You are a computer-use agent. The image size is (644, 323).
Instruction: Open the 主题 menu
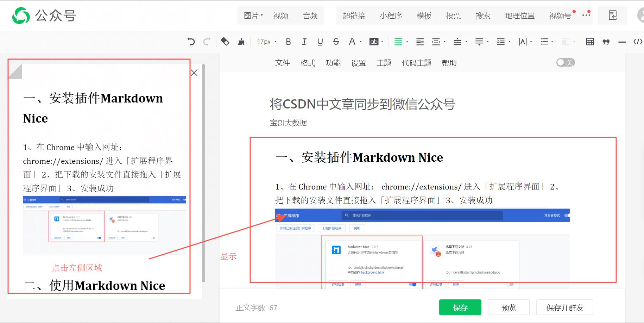384,63
